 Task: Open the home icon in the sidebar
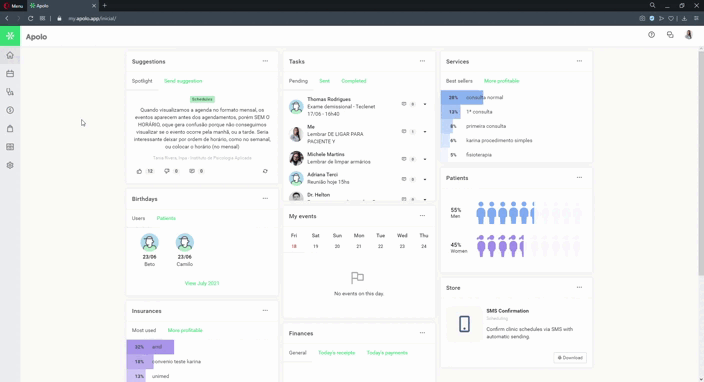pos(10,55)
